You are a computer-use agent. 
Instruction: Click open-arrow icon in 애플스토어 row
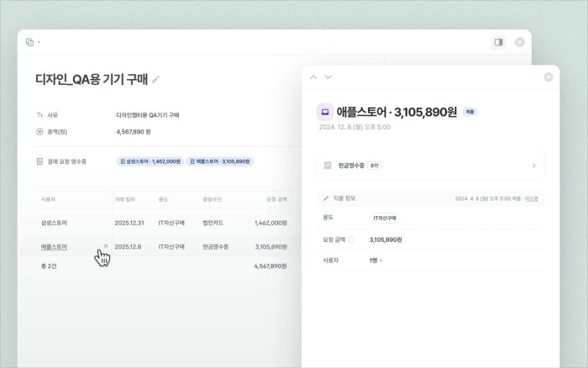105,246
